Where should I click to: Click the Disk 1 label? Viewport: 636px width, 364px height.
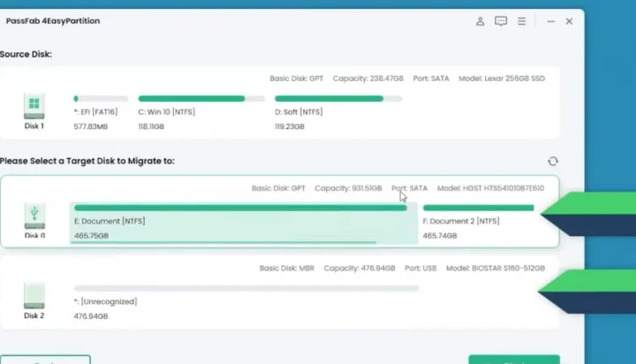click(34, 126)
